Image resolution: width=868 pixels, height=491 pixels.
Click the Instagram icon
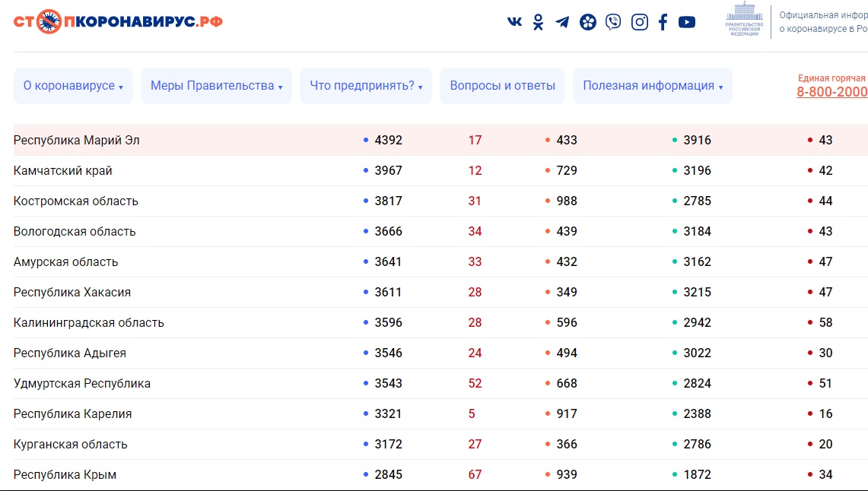coord(640,22)
